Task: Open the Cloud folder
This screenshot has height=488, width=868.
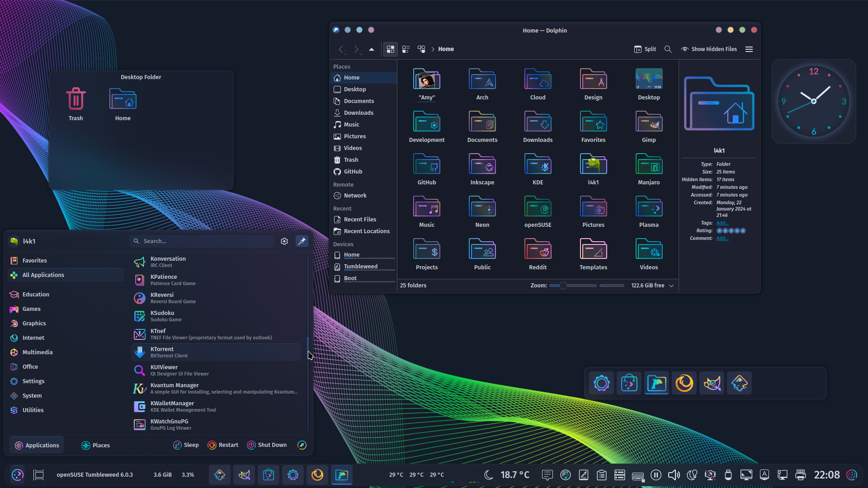Action: pyautogui.click(x=538, y=84)
